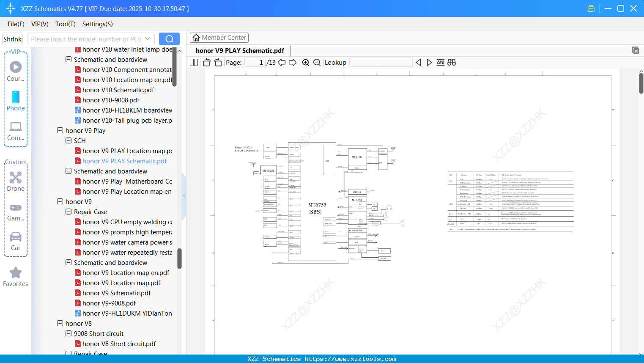Open honor V9 PLAY Schematic.pdf in tree

pos(121,161)
